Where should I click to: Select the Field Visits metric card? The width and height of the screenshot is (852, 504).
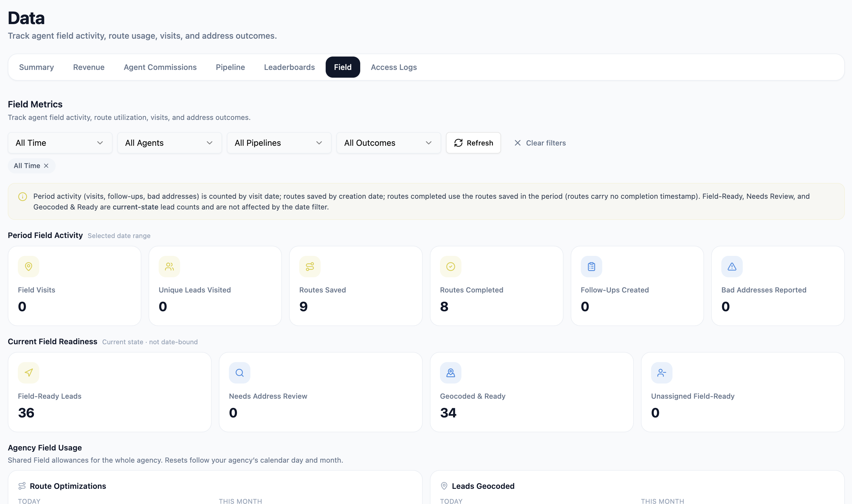74,286
